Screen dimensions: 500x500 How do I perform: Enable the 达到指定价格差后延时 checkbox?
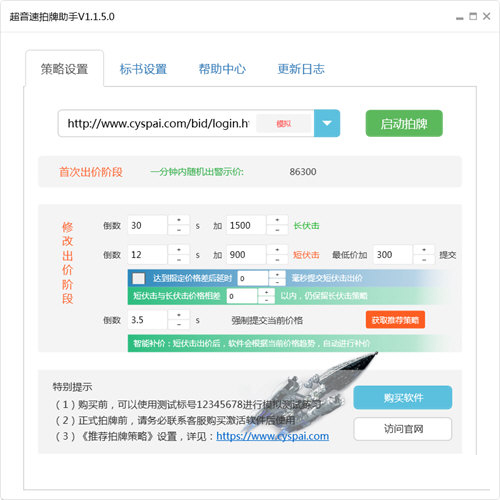pyautogui.click(x=138, y=278)
